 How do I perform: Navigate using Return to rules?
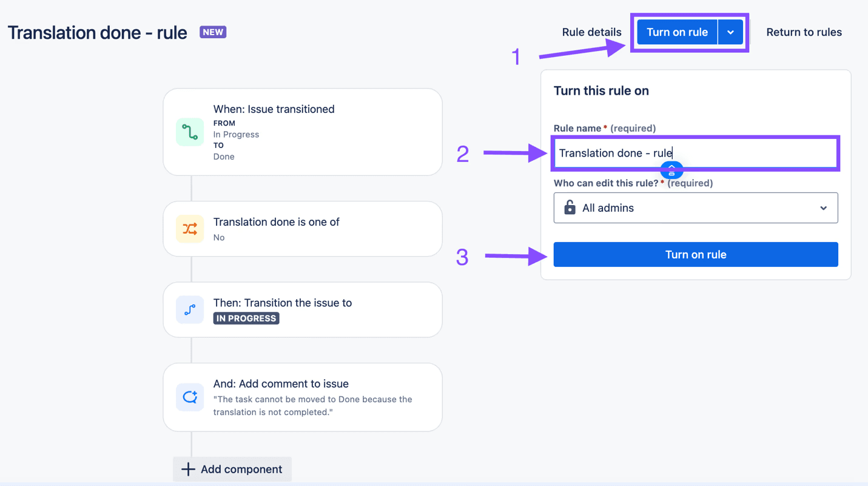pyautogui.click(x=804, y=32)
